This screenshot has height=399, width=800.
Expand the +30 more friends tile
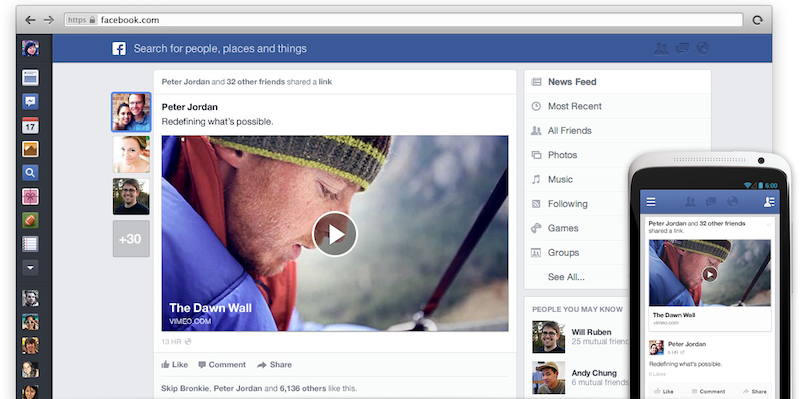coord(131,239)
